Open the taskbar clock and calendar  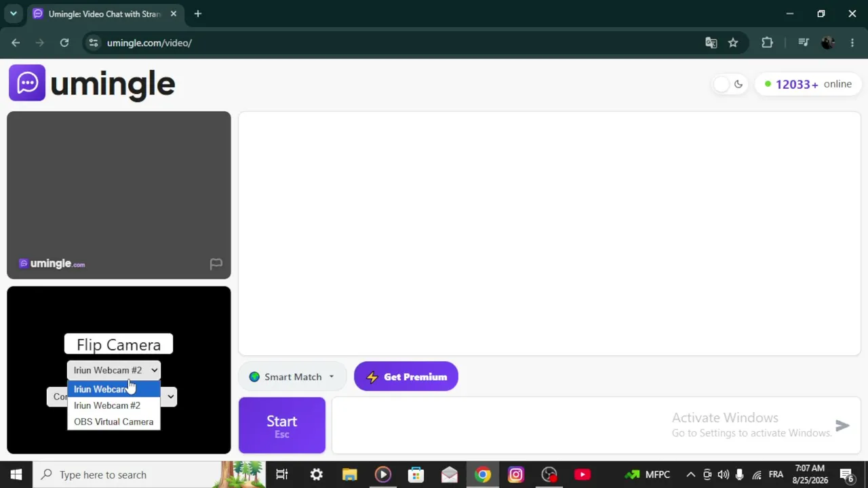click(810, 474)
